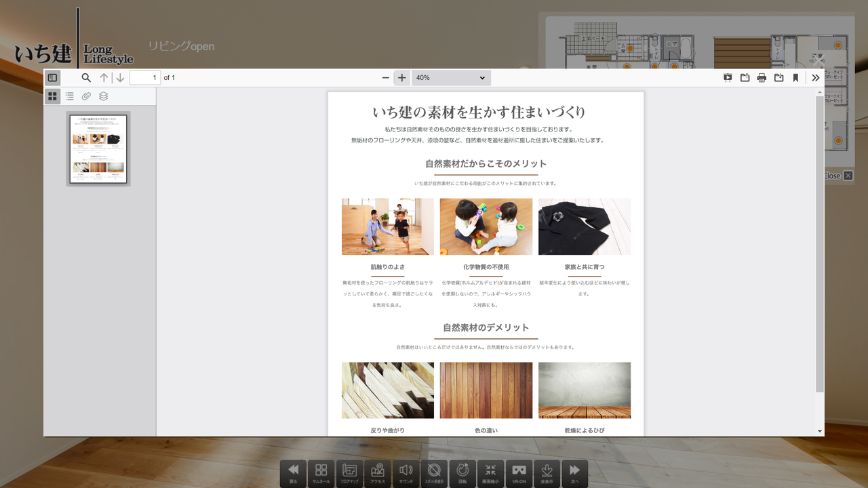Expand the PDF tools double-chevron menu
Screen dimensions: 868x488
[x=815, y=78]
